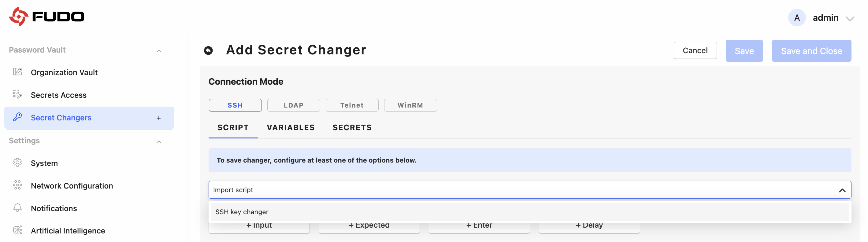868x242 pixels.
Task: Select SSH connection mode
Action: pos(235,105)
